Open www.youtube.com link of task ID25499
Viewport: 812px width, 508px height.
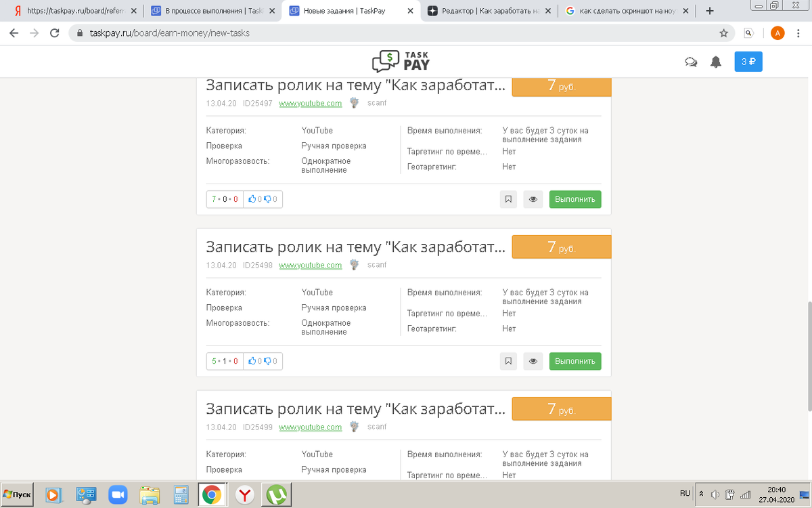pos(311,427)
